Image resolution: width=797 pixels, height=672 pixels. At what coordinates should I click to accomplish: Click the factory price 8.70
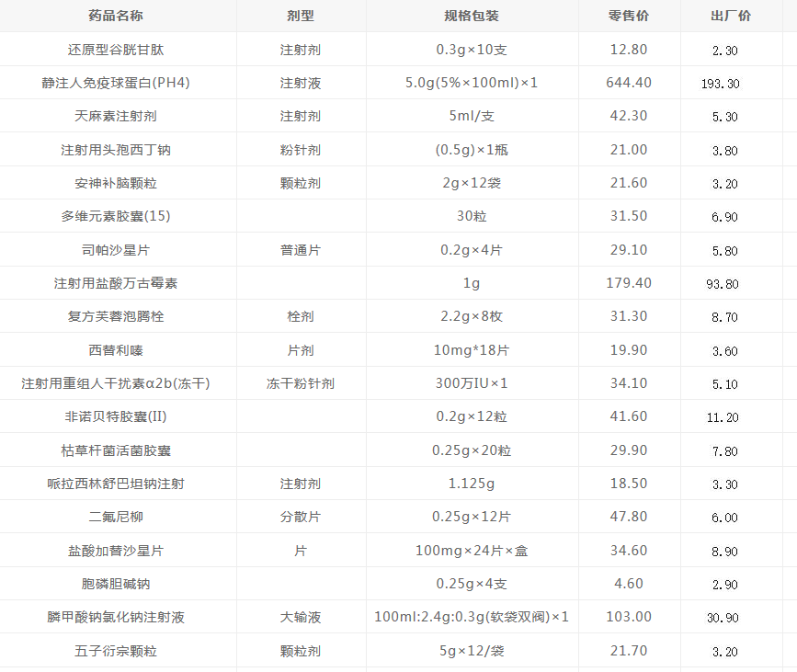tap(724, 318)
